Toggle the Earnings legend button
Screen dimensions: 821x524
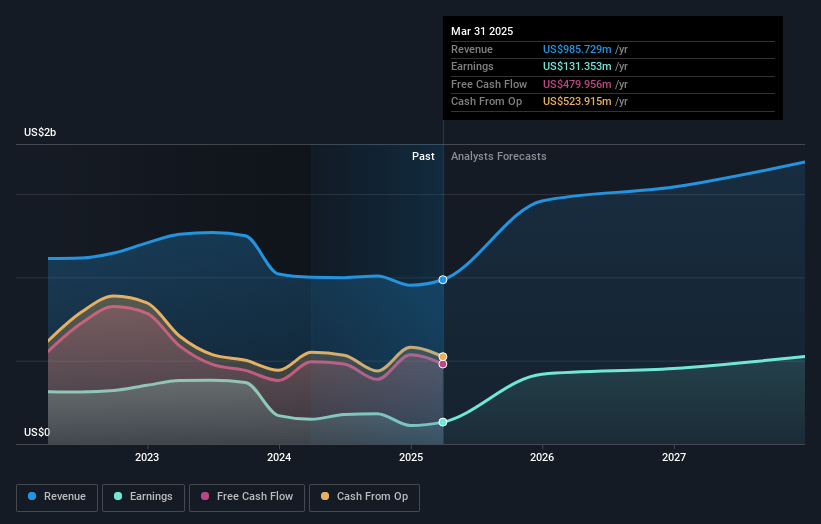[143, 497]
